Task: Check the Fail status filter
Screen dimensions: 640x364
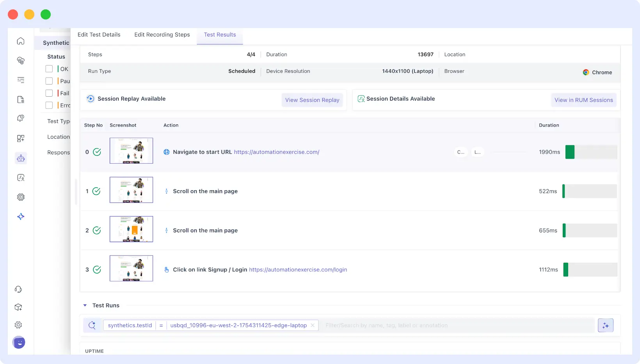Action: coord(49,93)
